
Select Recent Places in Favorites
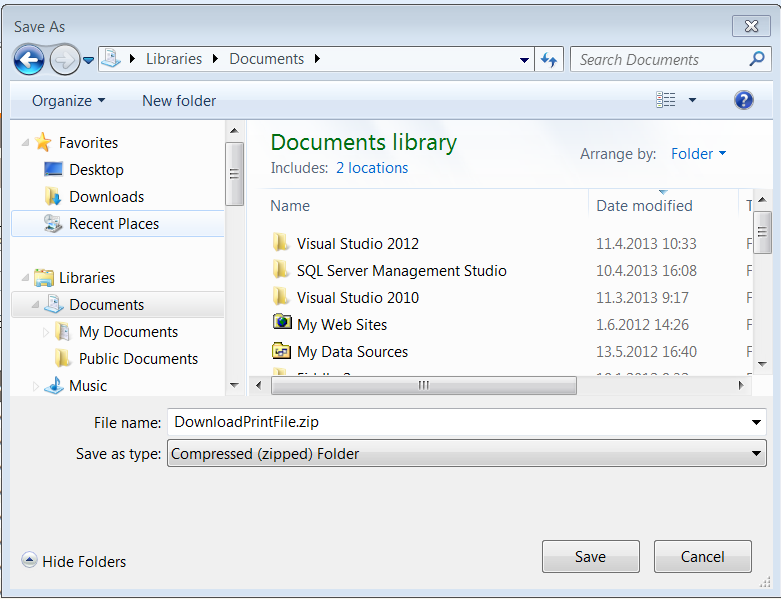(118, 224)
